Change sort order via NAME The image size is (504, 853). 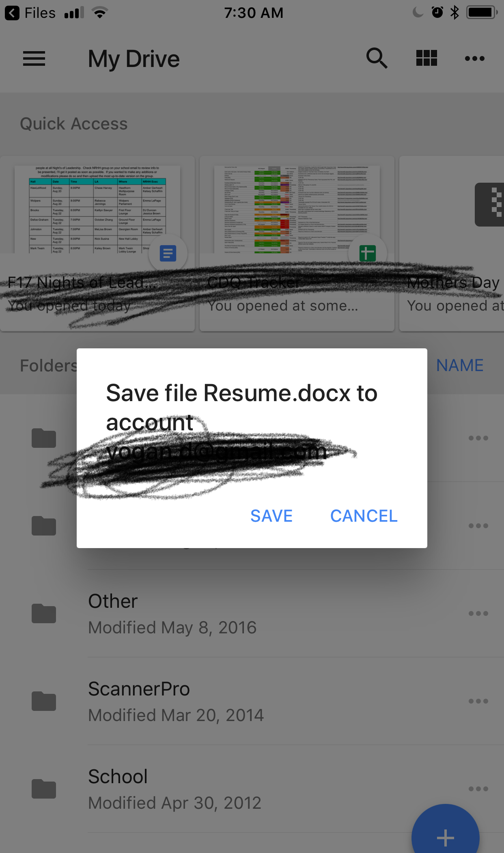[460, 365]
